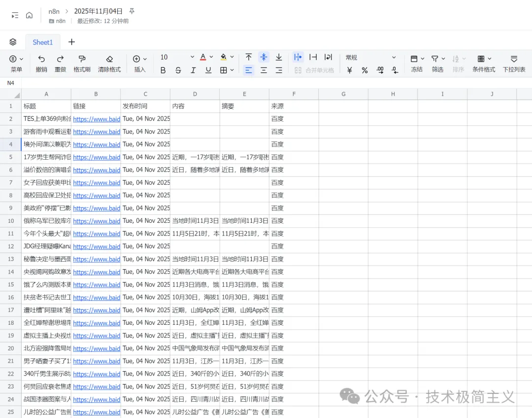Open 冻结 freeze panes dropdown
The height and width of the screenshot is (418, 532).
(x=417, y=64)
